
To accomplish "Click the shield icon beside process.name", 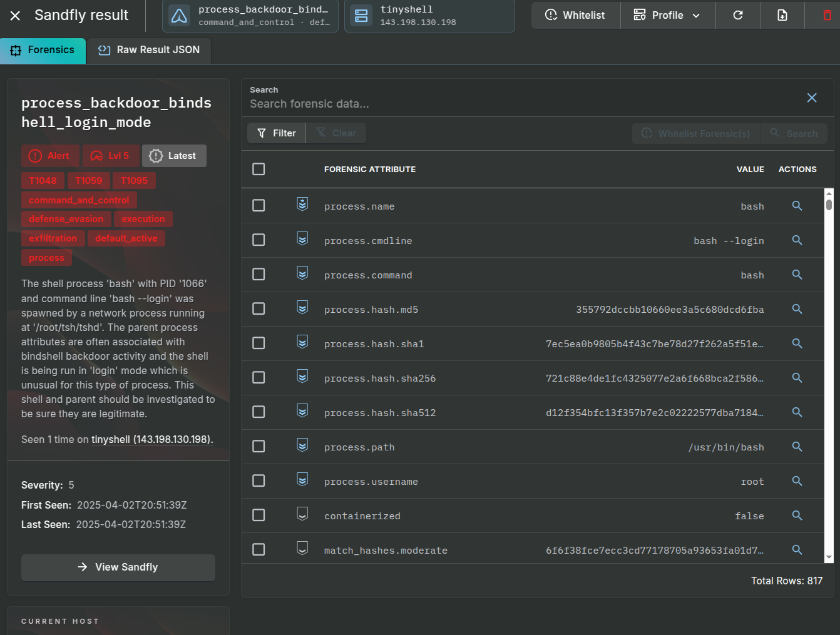I will [302, 204].
